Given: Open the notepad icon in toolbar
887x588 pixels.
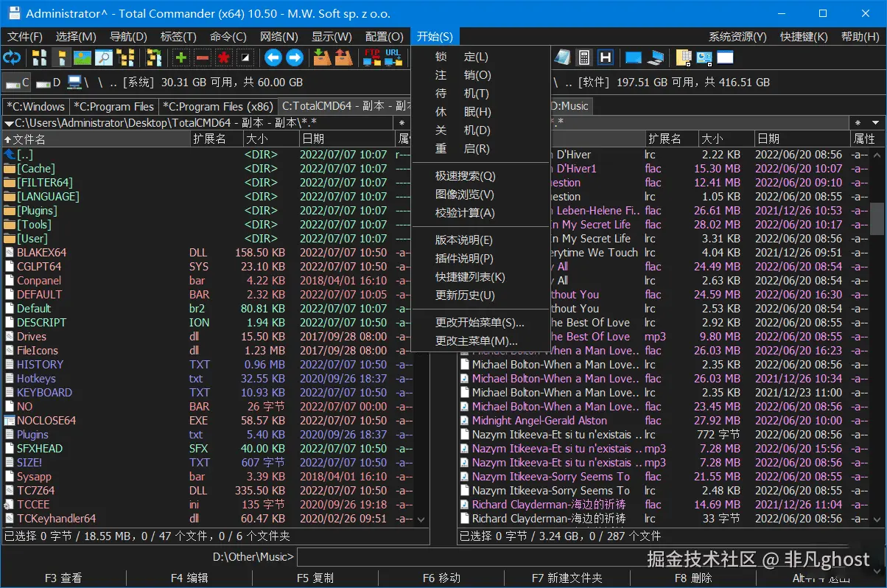Looking at the screenshot, I should pyautogui.click(x=564, y=57).
